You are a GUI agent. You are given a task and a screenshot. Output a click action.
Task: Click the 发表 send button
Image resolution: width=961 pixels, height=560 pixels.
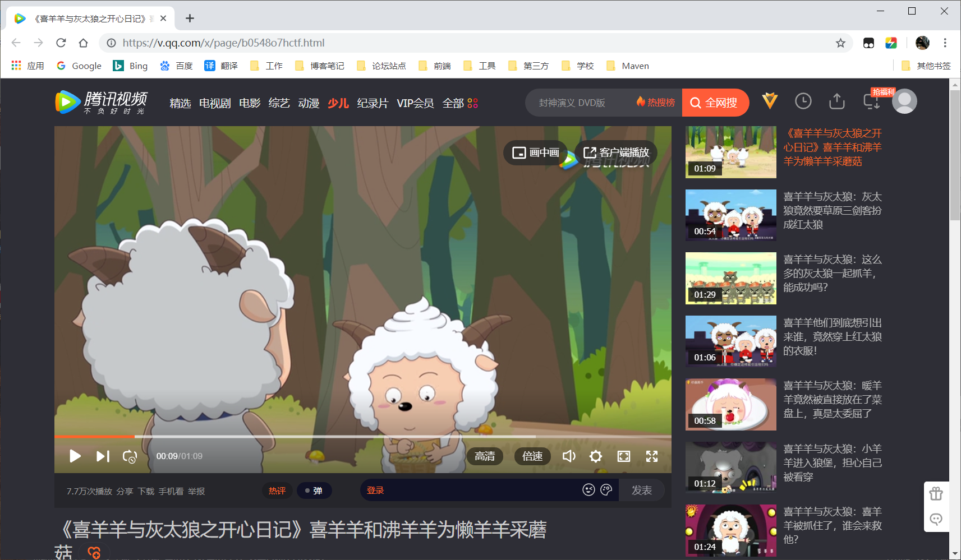click(x=642, y=490)
